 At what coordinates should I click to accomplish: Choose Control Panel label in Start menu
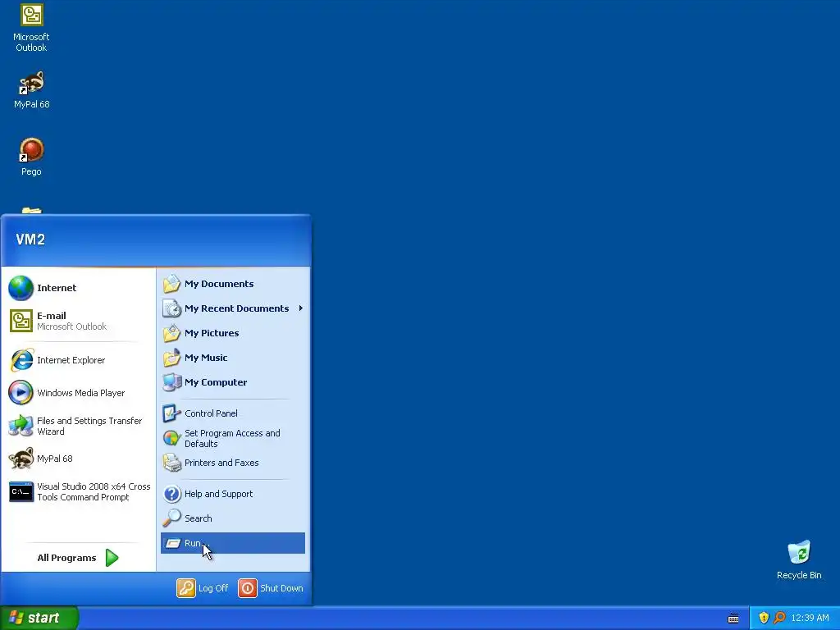click(x=211, y=413)
